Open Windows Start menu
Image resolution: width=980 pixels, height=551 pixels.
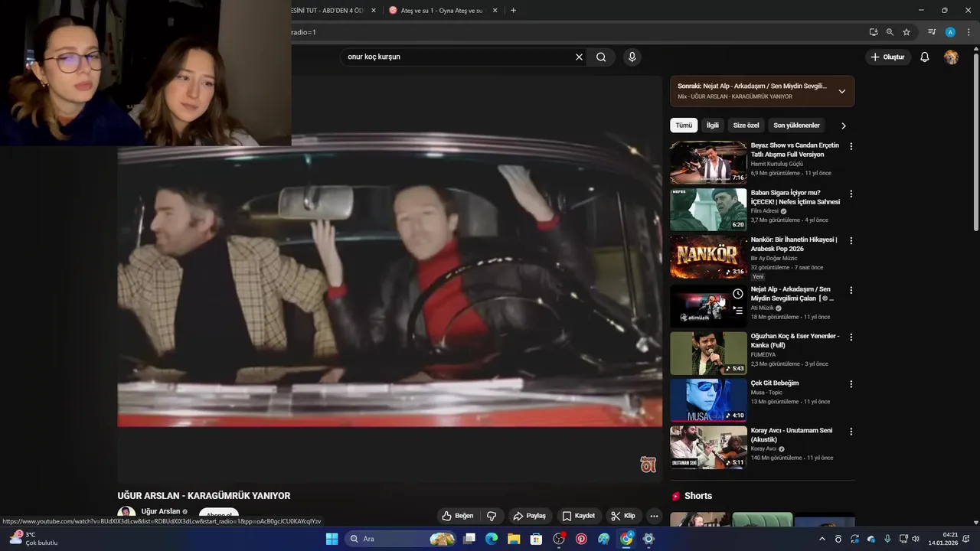click(332, 539)
